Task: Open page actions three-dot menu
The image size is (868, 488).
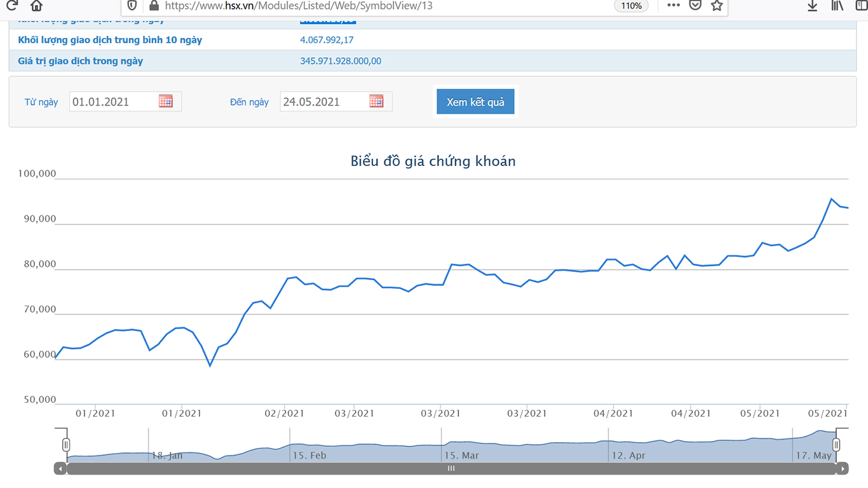Action: tap(674, 6)
